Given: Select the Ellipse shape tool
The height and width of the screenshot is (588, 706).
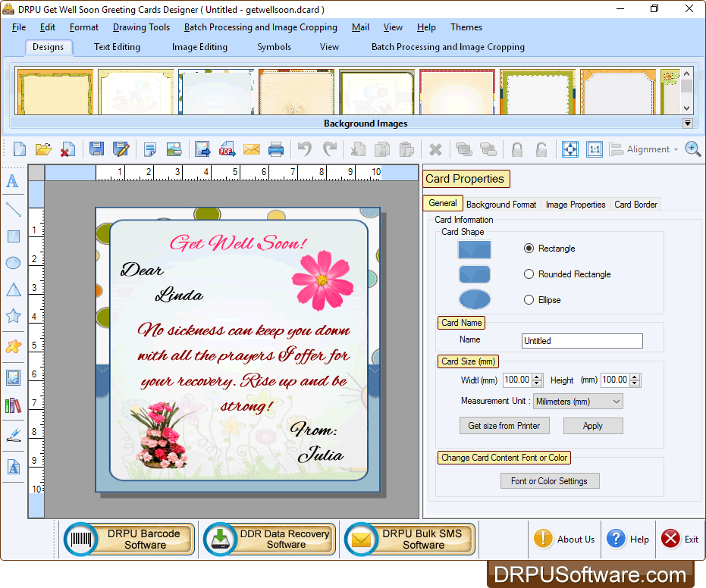Looking at the screenshot, I should click(x=13, y=262).
